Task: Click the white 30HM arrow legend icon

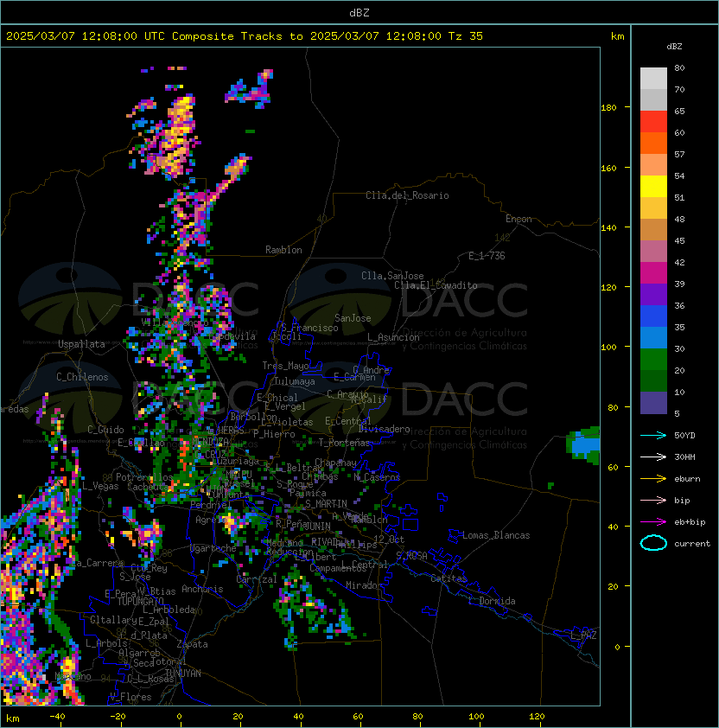Action: pyautogui.click(x=653, y=457)
